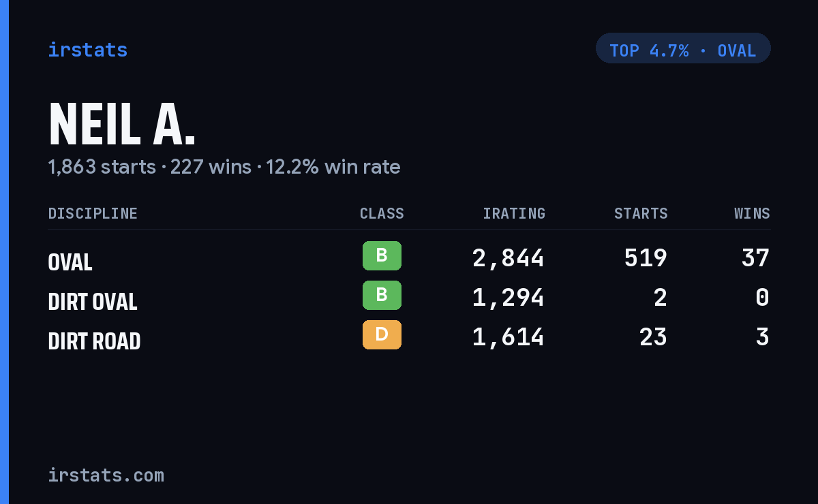Click the green B class badge for Oval

point(382,255)
